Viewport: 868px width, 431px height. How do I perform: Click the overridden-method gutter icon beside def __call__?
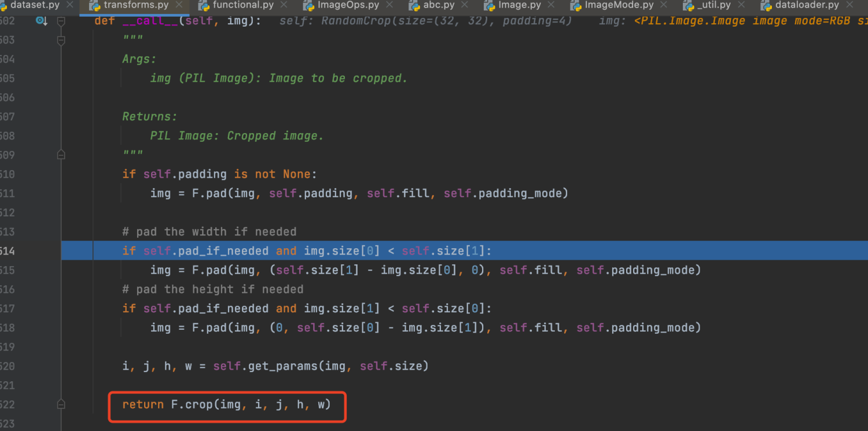[42, 21]
